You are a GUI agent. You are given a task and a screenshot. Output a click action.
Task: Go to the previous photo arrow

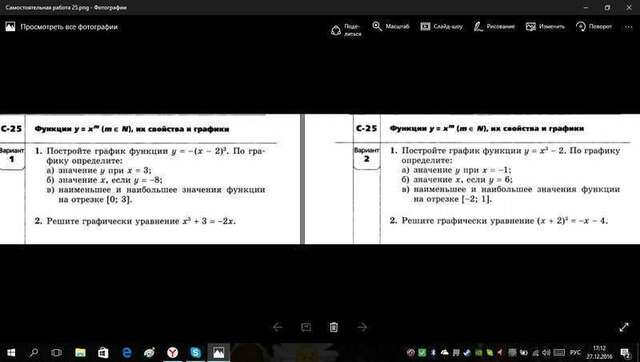coord(278,327)
